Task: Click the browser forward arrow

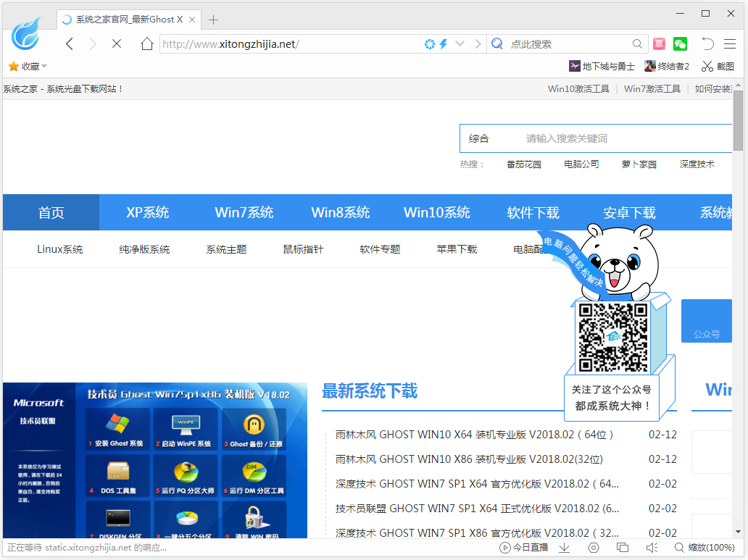Action: [x=93, y=44]
